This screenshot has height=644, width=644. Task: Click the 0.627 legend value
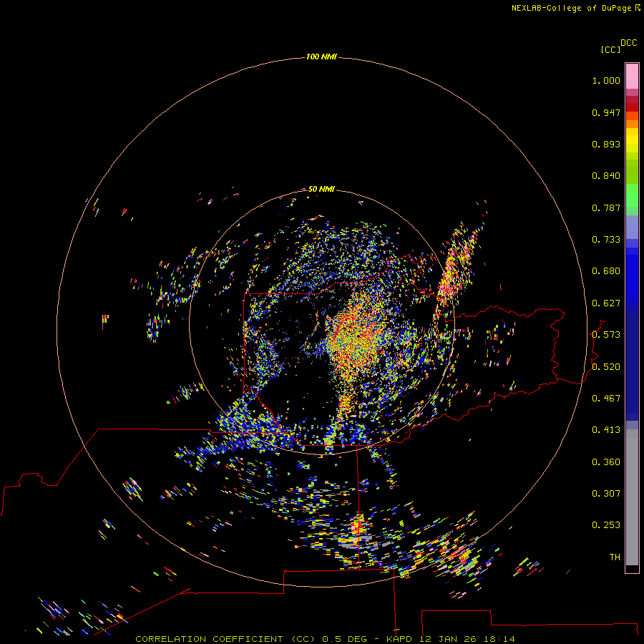pos(606,303)
